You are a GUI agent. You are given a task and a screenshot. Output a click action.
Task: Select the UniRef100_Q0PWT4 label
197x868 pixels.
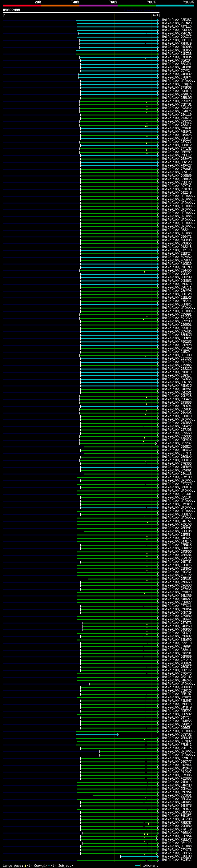pos(177,487)
